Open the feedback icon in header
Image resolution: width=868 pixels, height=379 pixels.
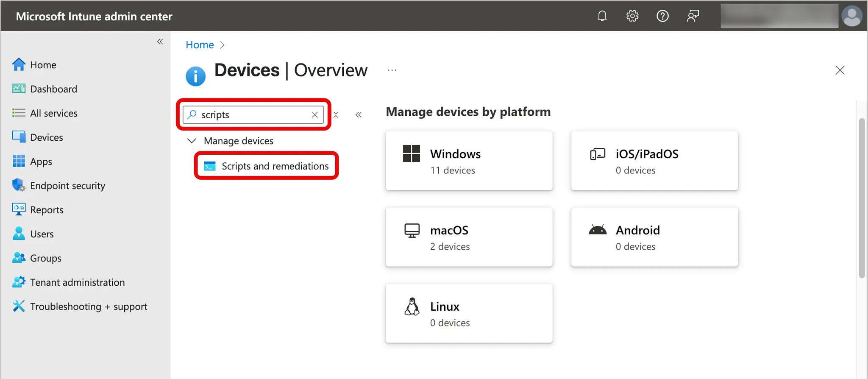[693, 16]
